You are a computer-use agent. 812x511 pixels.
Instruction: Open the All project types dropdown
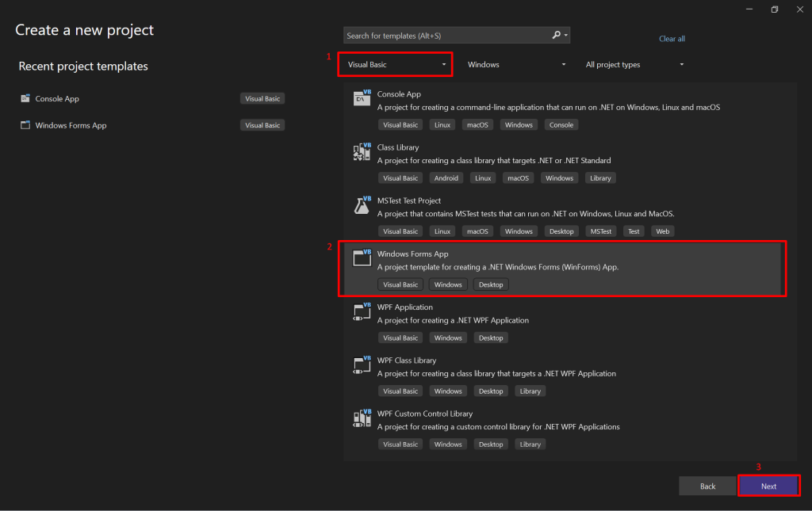(634, 65)
